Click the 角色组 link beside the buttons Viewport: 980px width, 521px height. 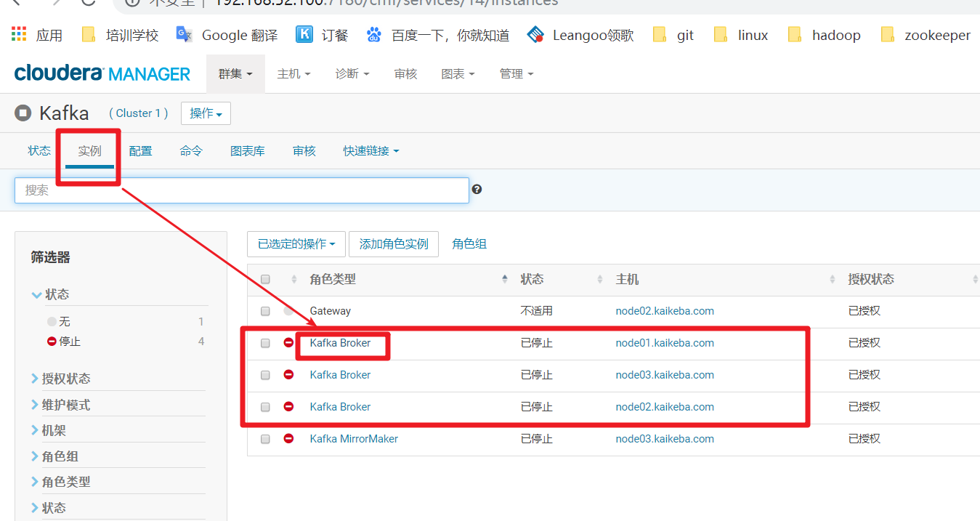pos(469,244)
